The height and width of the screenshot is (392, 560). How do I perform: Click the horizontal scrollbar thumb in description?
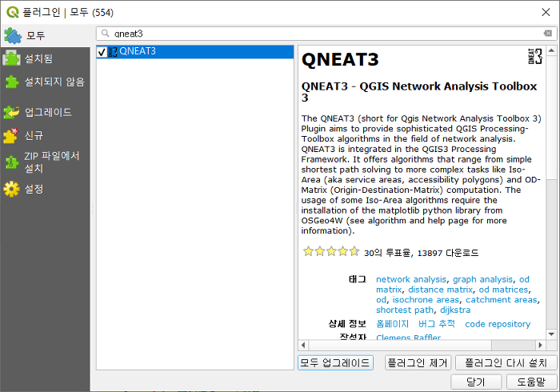tap(400, 345)
